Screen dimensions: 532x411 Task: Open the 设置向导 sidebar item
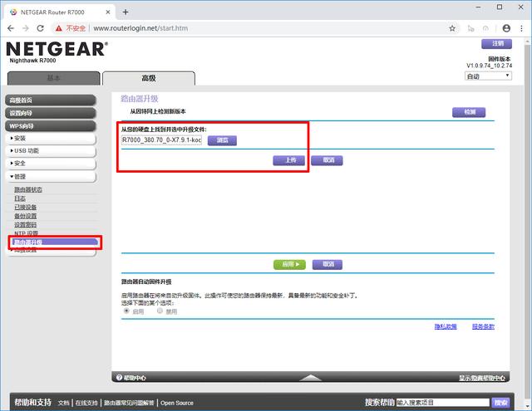tap(51, 113)
